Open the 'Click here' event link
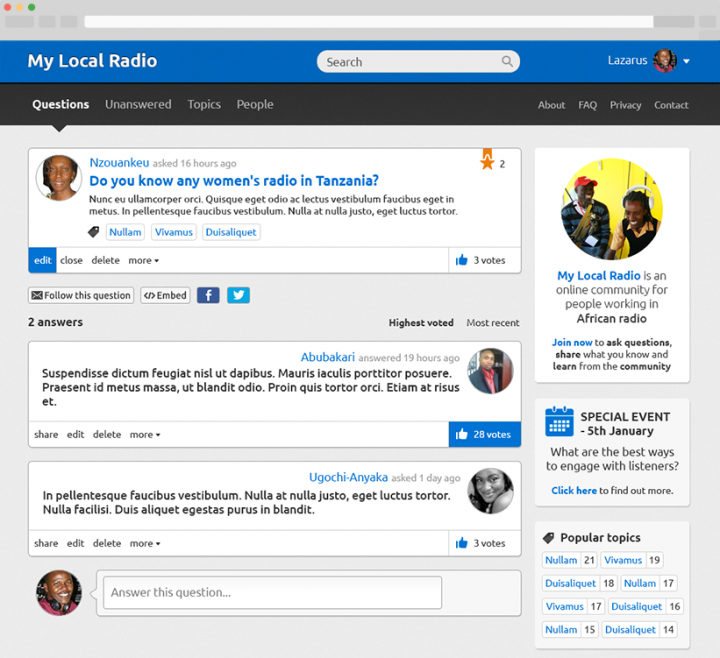 (574, 490)
